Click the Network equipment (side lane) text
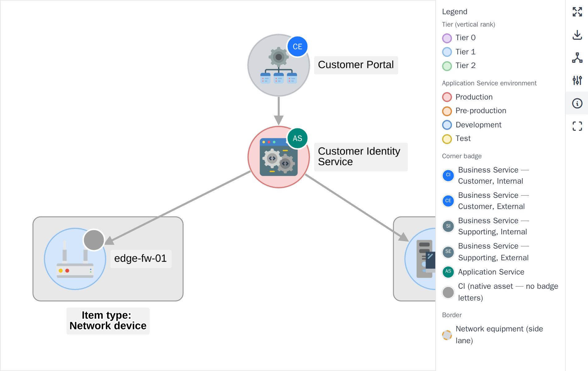This screenshot has height=371, width=588. [499, 335]
